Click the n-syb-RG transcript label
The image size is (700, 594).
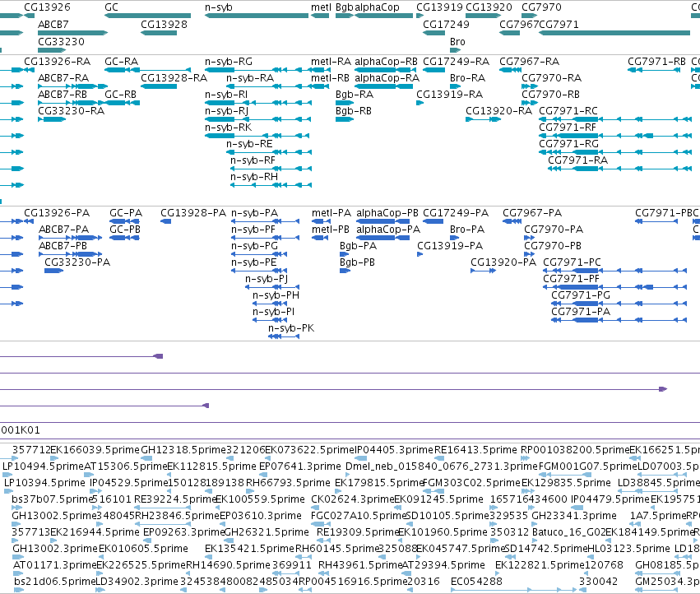coord(229,61)
